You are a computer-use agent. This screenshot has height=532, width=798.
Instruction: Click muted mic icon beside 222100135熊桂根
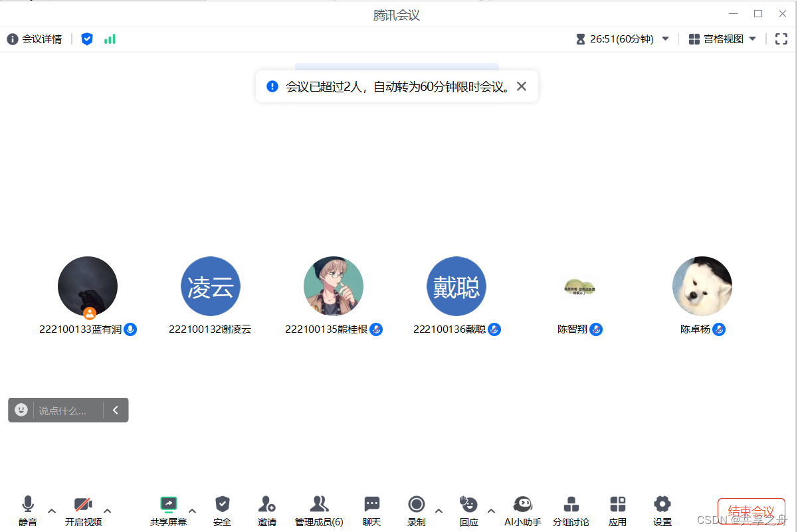tap(376, 329)
